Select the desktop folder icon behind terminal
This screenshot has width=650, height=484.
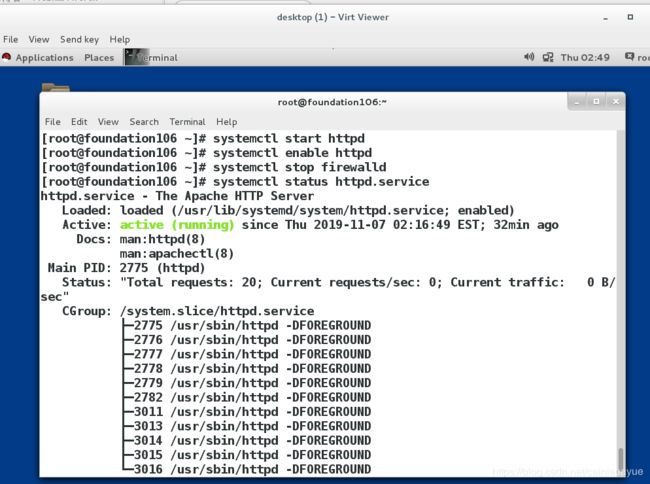click(56, 87)
